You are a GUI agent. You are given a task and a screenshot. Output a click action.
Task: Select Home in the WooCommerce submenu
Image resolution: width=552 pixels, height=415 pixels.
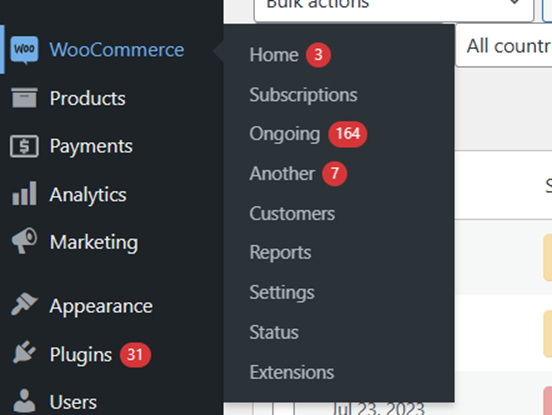pos(274,55)
